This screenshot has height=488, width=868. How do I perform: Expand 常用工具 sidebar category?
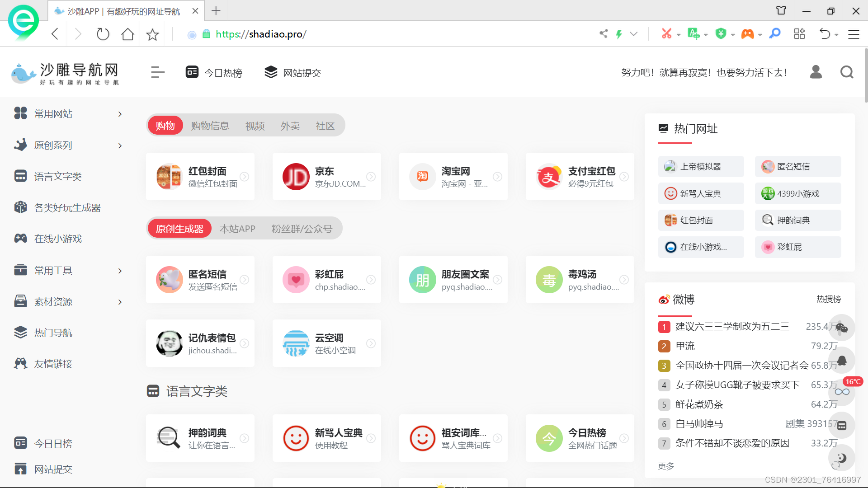click(120, 271)
